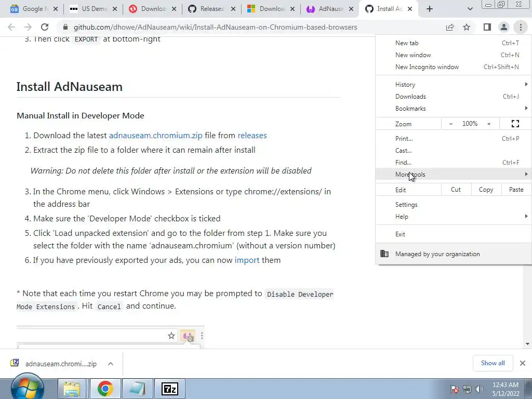Click the share page icon in address bar
The height and width of the screenshot is (399, 532).
click(x=450, y=27)
